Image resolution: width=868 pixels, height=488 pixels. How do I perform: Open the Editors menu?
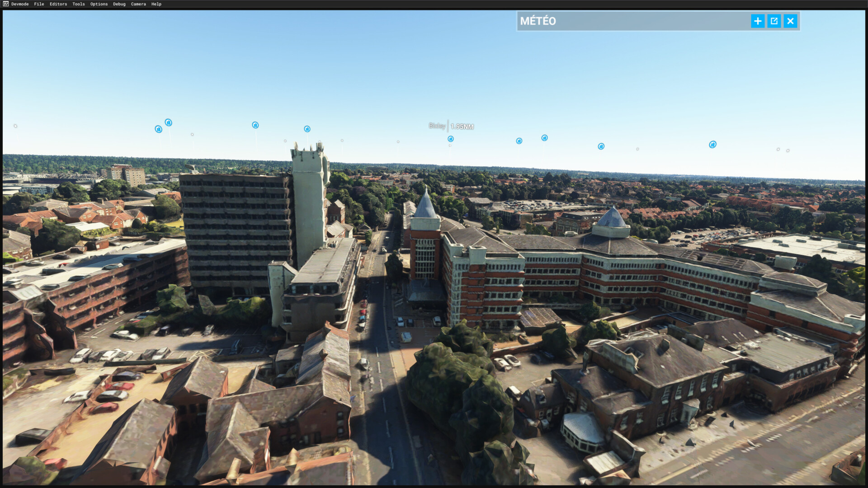[x=58, y=4]
